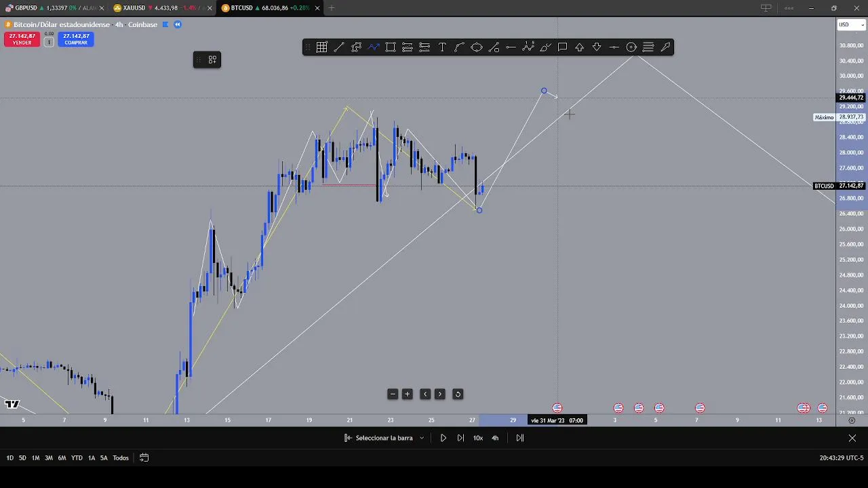Image resolution: width=868 pixels, height=488 pixels.
Task: Open the USD currency dropdown
Action: 852,24
